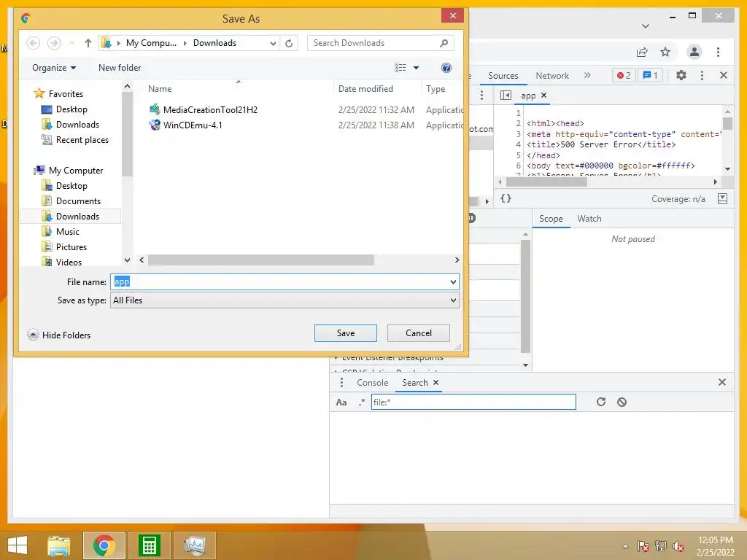Open the DevTools three-dot customize menu
747x560 pixels.
click(x=702, y=75)
